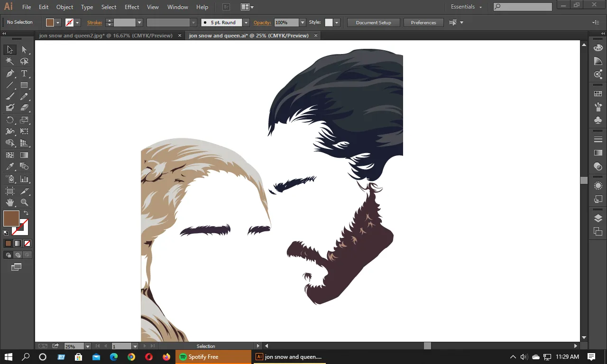Open the Select menu
The width and height of the screenshot is (607, 364).
coord(109,7)
